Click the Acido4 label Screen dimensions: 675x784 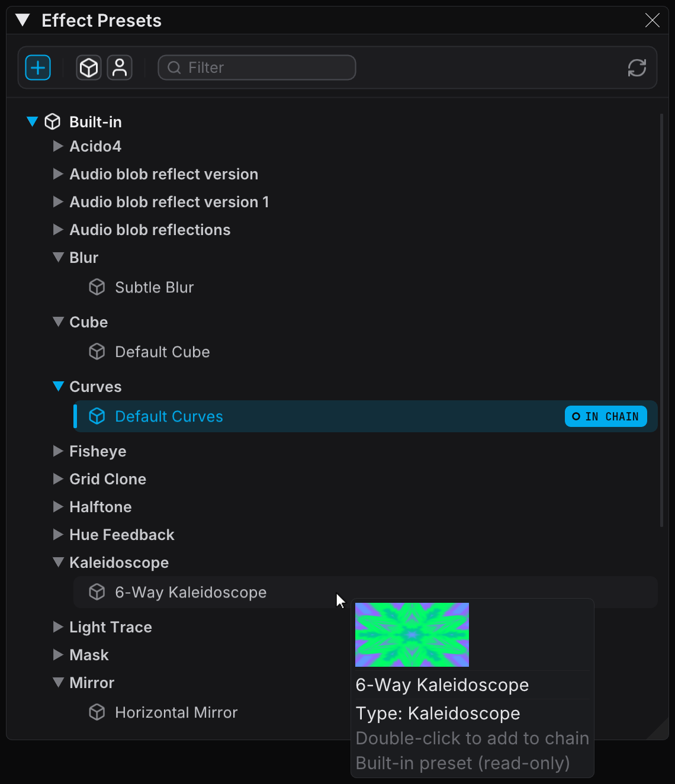pyautogui.click(x=95, y=146)
